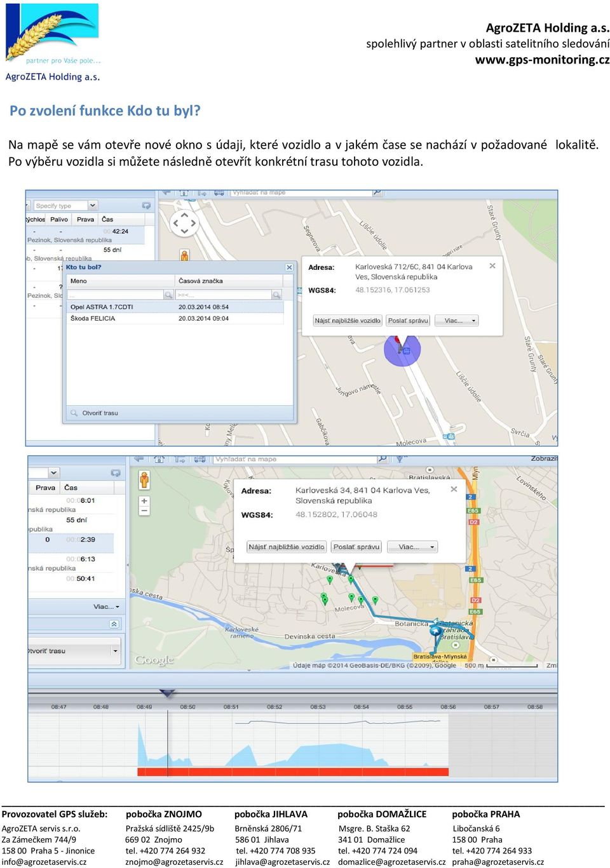Click the 08:52 mark on the timeline
Image resolution: width=610 pixels, height=868 pixels.
click(x=274, y=707)
